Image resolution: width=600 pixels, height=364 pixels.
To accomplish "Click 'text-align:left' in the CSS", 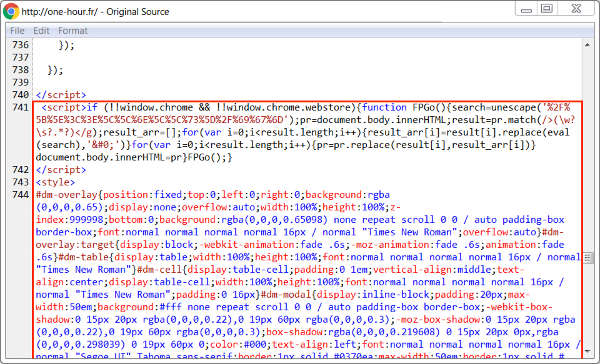I will [314, 345].
